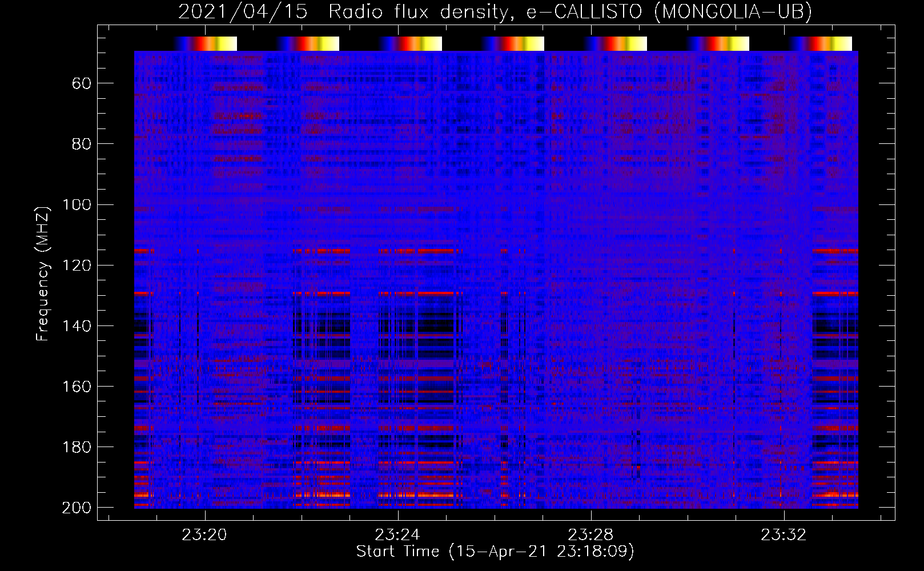Click the 100 MHz frequency tick label
This screenshot has width=924, height=571.
77,204
